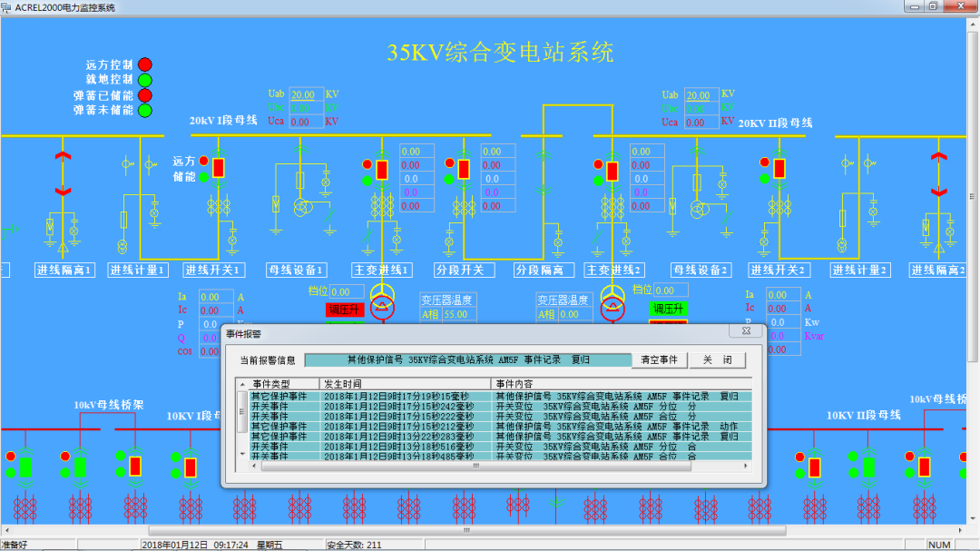Image resolution: width=980 pixels, height=551 pixels.
Task: Click the 储能 indicator beside 进线开关1 breaker
Action: pos(204,178)
